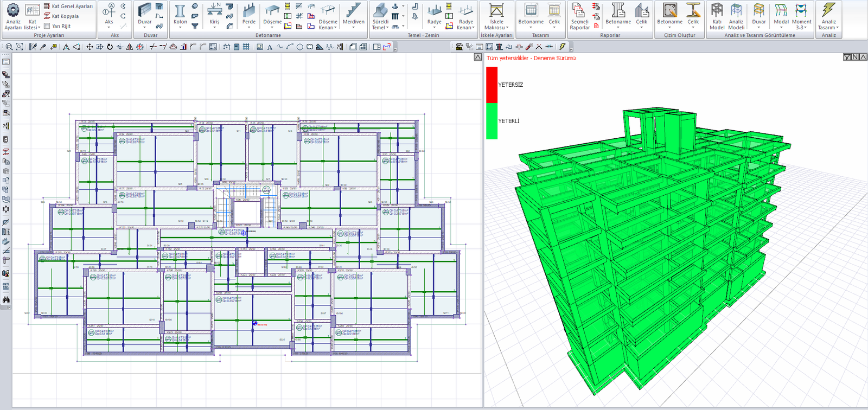The width and height of the screenshot is (868, 410).
Task: Toggle the Yarı Rijit checkbox
Action: pos(47,26)
